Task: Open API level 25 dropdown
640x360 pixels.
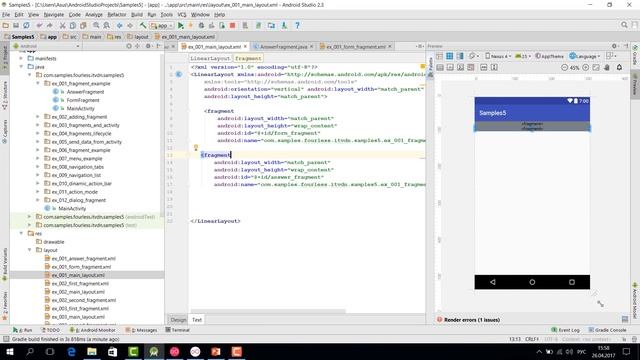Action: click(522, 56)
